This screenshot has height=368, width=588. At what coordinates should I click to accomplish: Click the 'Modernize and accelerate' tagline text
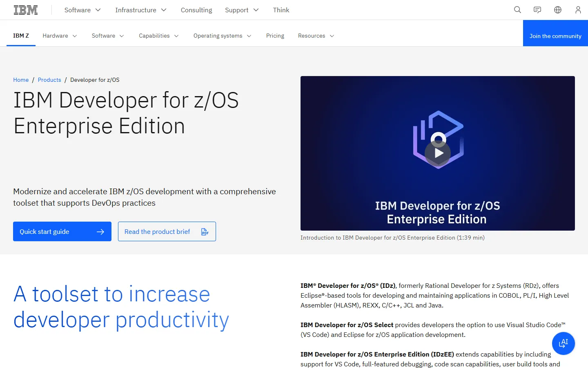click(x=145, y=197)
